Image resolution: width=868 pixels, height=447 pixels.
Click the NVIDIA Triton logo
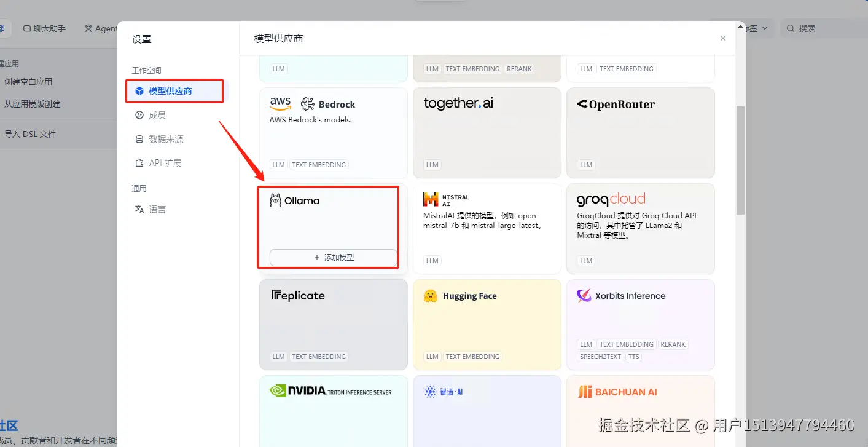coord(331,391)
